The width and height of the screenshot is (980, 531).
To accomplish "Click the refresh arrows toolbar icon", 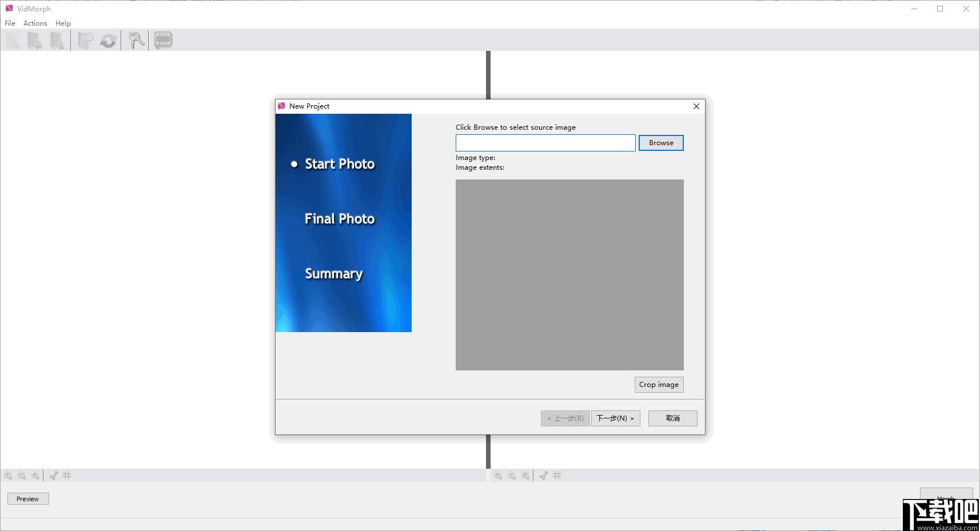I will coord(108,41).
